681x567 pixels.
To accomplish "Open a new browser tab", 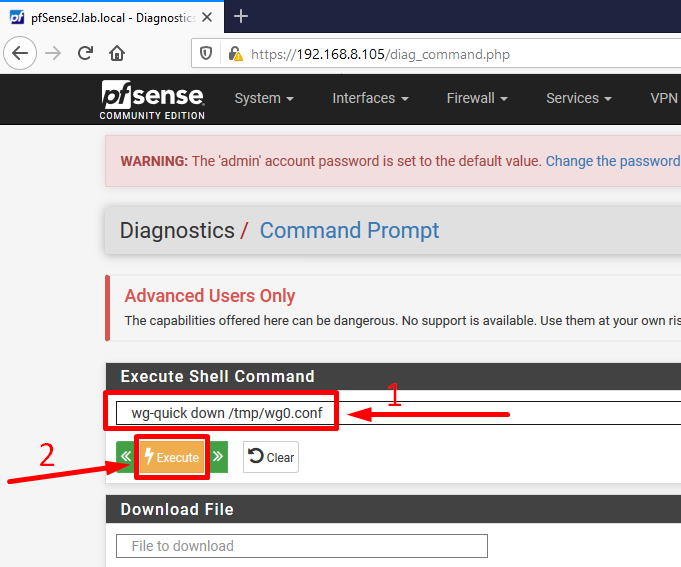I will click(241, 16).
